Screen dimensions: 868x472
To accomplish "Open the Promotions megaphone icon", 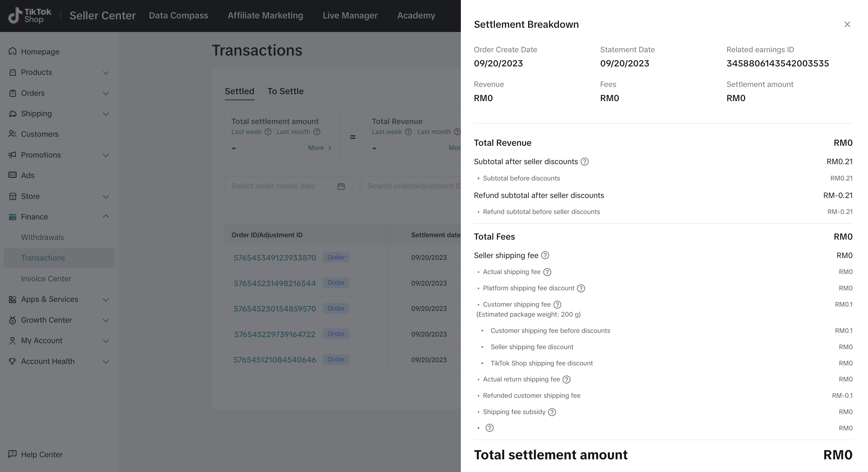I will point(12,155).
